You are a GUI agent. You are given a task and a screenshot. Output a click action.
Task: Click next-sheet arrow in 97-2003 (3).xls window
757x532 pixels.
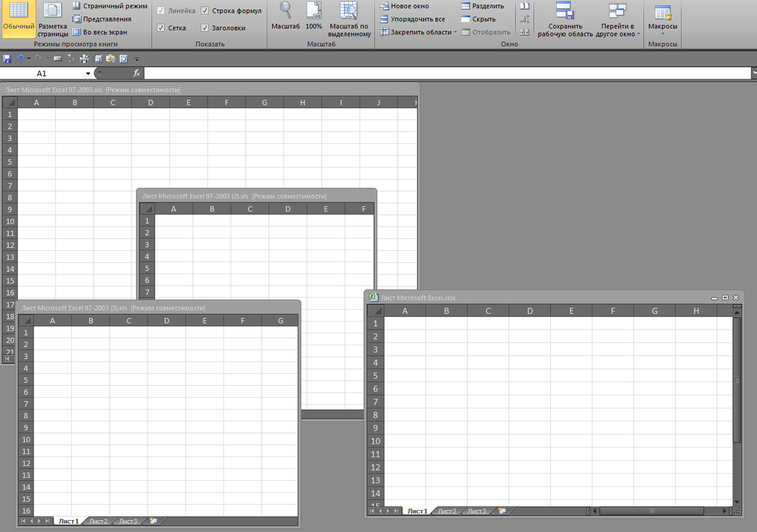click(x=39, y=521)
